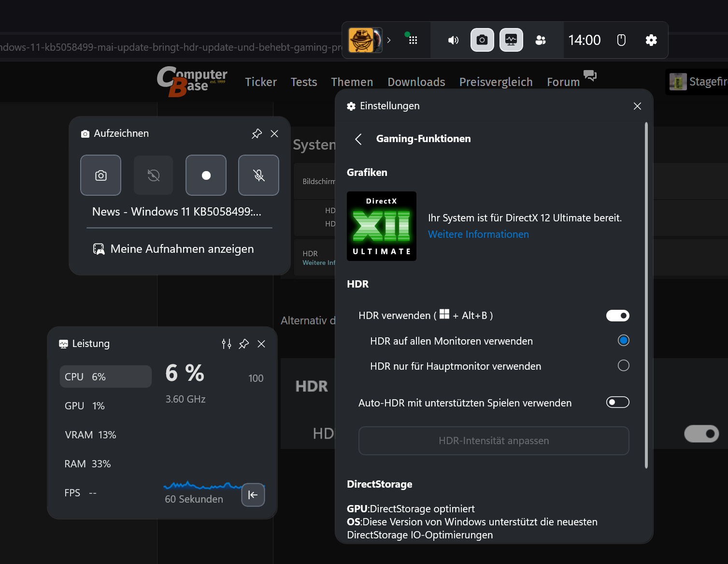Select the CPU metric in the Leistung widget
This screenshot has height=564, width=728.
click(x=105, y=376)
